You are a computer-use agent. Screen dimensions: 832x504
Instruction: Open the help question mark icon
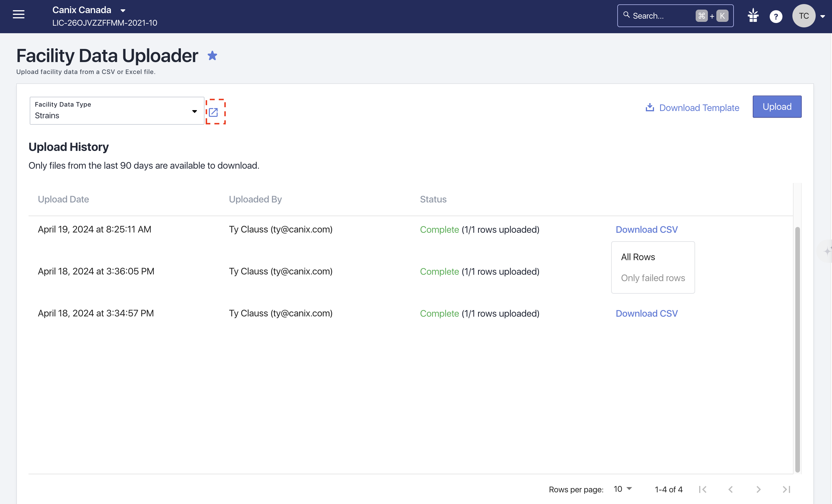point(775,16)
